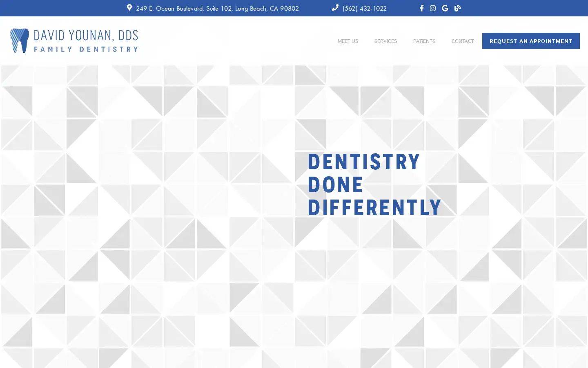Click the 249 E. Ocean Boulevard address link
The height and width of the screenshot is (368, 588).
(x=217, y=8)
